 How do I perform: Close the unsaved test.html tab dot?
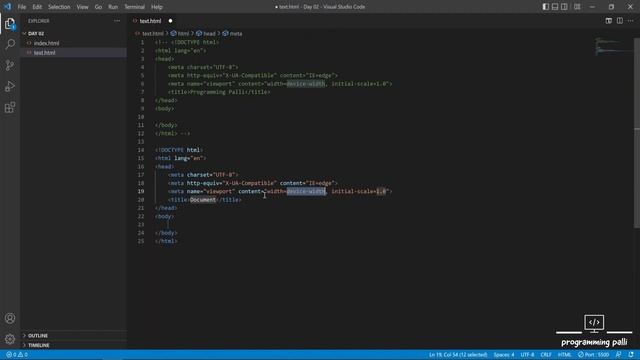pyautogui.click(x=170, y=21)
